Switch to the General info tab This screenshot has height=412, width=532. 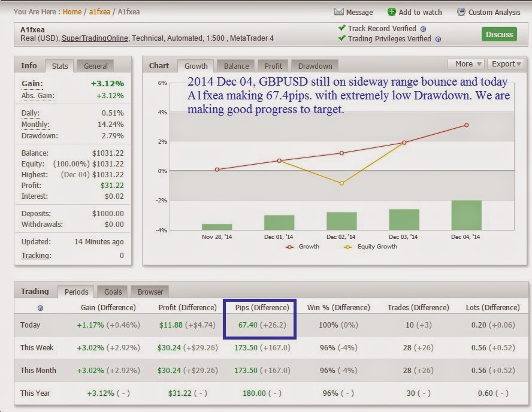tap(95, 66)
